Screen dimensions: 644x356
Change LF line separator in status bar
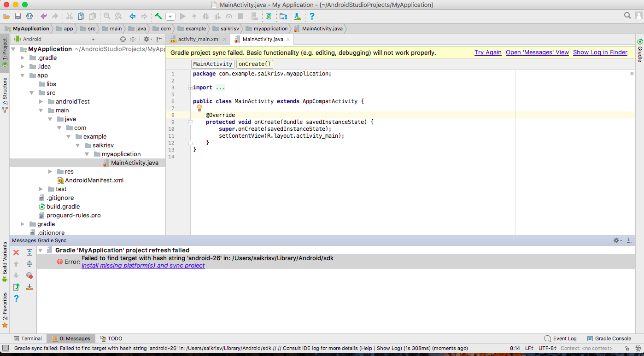(529, 348)
